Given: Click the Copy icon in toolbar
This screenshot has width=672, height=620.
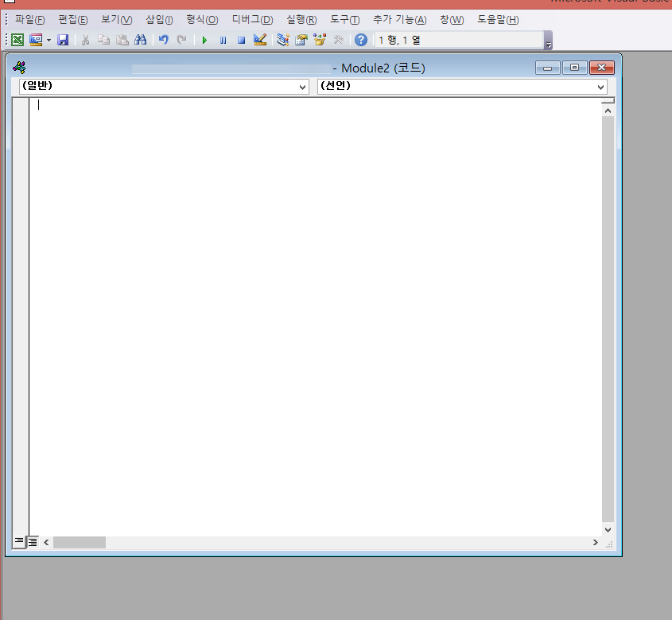Looking at the screenshot, I should point(103,40).
